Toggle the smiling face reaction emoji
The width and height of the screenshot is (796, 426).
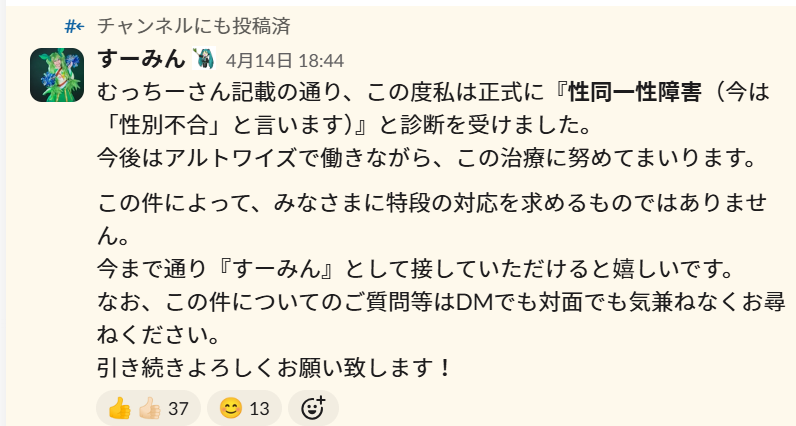coord(231,408)
